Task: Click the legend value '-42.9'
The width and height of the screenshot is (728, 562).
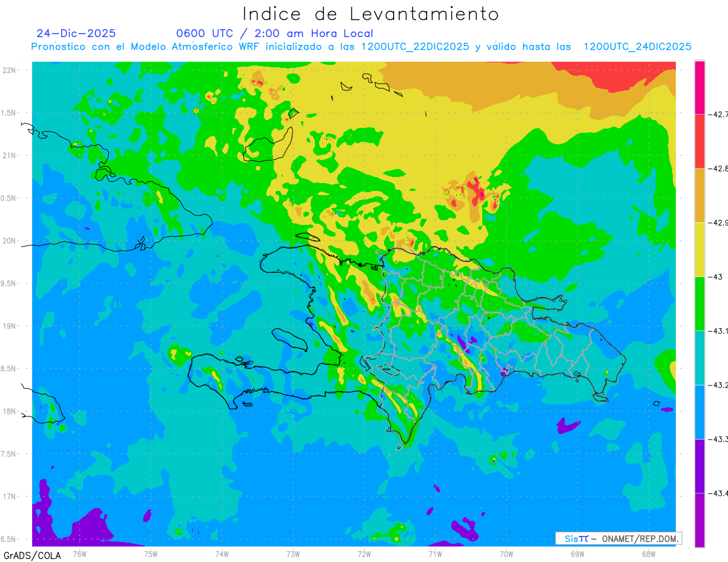Action: [x=718, y=222]
